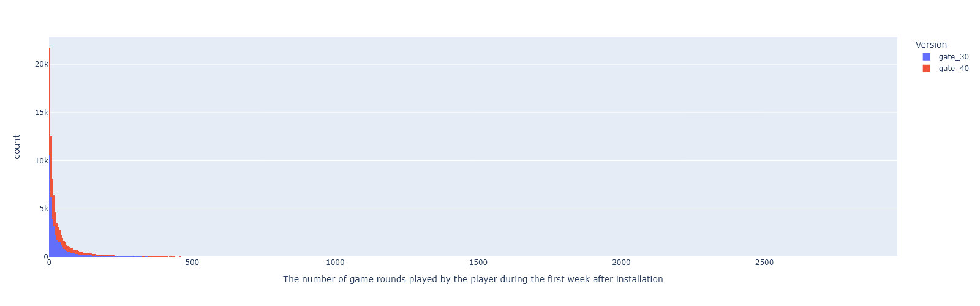The height and width of the screenshot is (306, 980).
Task: Click the 20k y-axis tick label
Action: click(x=41, y=64)
